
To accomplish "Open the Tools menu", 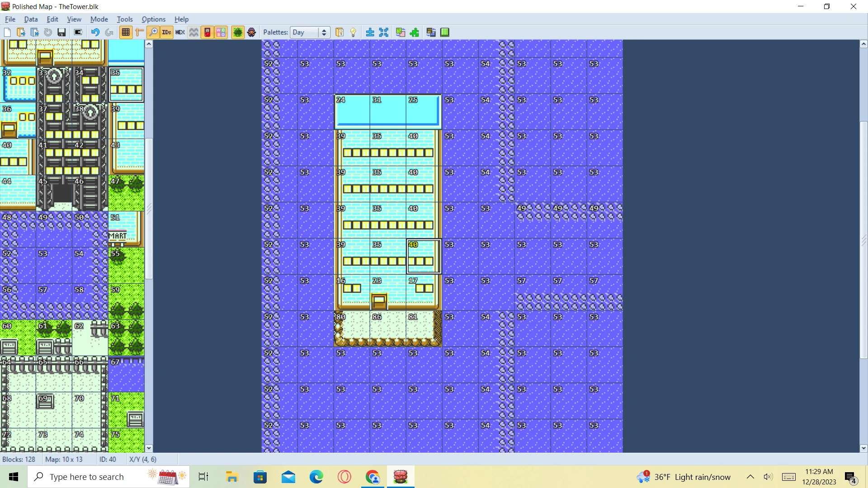I will coord(125,19).
